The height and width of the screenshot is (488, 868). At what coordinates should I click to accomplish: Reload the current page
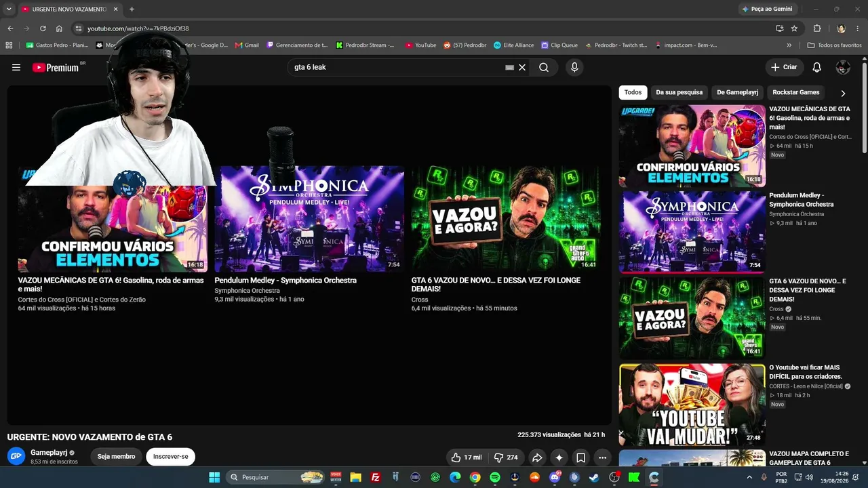click(x=43, y=28)
